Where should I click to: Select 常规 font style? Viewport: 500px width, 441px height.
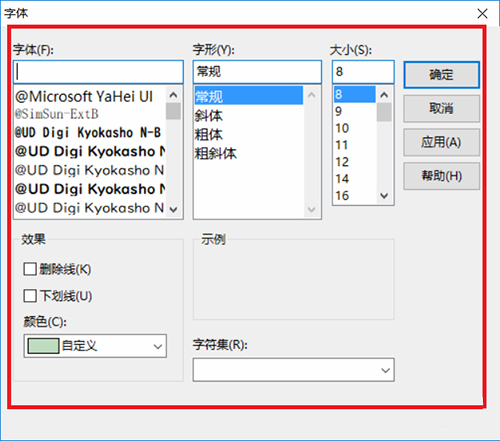249,96
